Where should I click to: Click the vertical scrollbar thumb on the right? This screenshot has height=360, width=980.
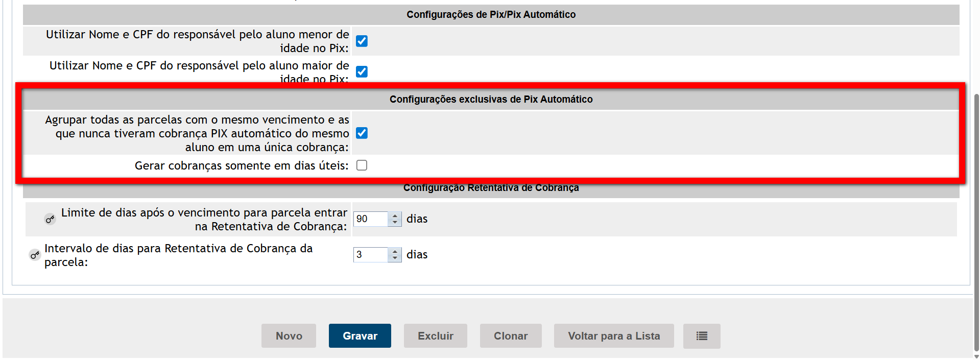coord(976,222)
